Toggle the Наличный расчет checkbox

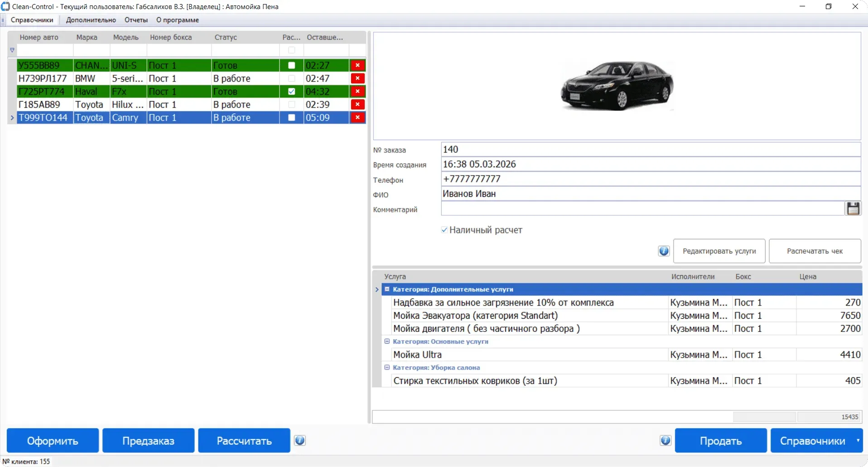[444, 230]
